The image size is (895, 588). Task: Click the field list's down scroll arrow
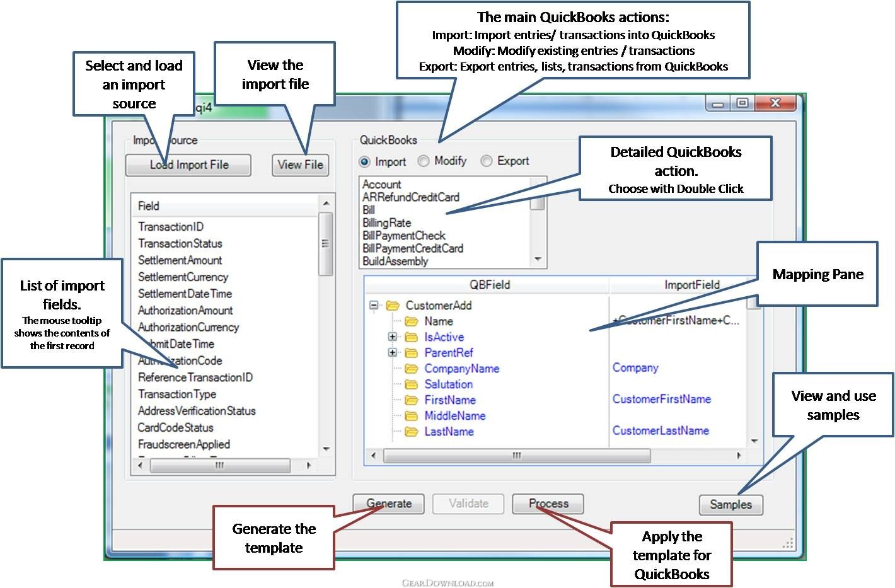point(326,449)
